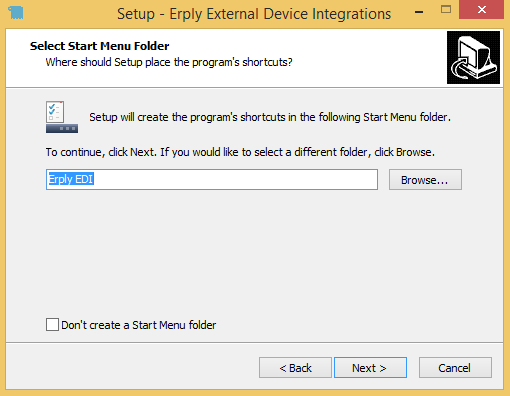Screen dimensions: 510x396
Task: Maximize the Setup window
Action: [x=446, y=10]
